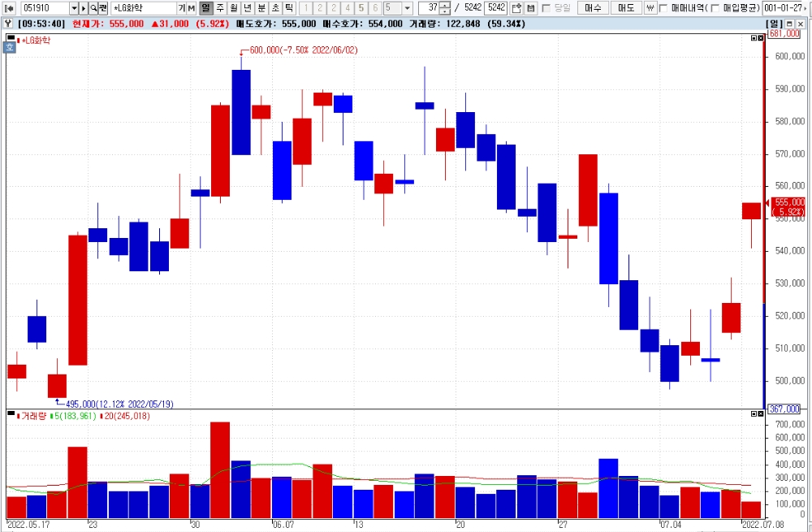The height and width of the screenshot is (532, 812).
Task: Click the black legend marker above *LG화학
Action: (11, 38)
